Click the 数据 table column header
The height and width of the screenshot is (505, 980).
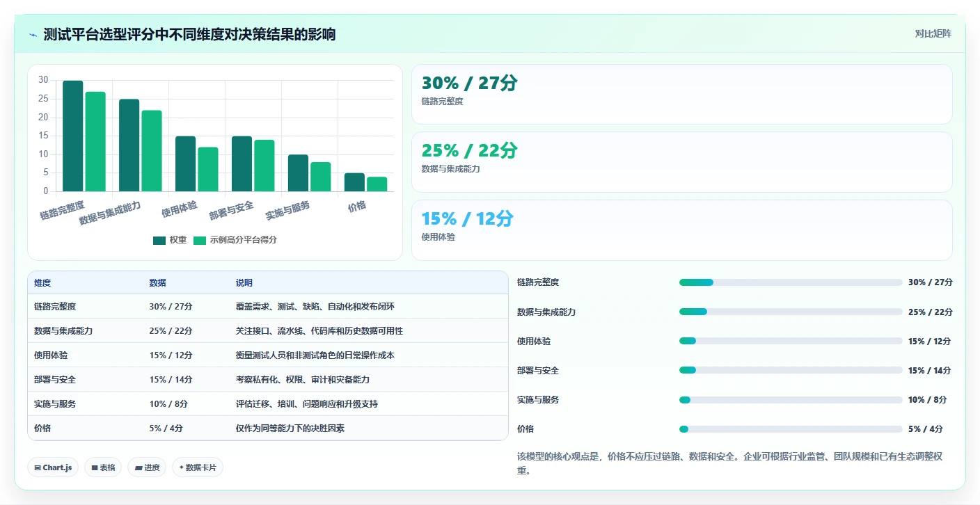click(x=157, y=283)
